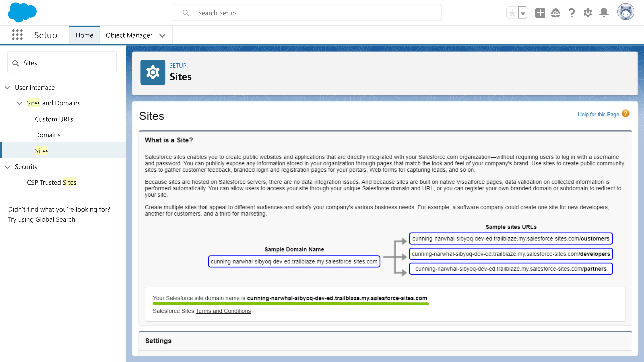Click the SETUP breadcrumb label
The image size is (644, 362).
click(x=178, y=65)
